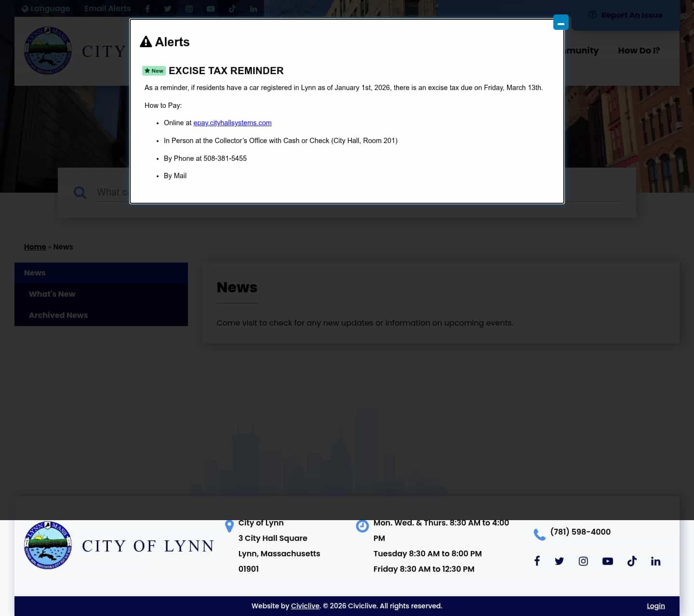The height and width of the screenshot is (616, 694).
Task: Collapse the Alerts popup with minimize button
Action: (561, 22)
